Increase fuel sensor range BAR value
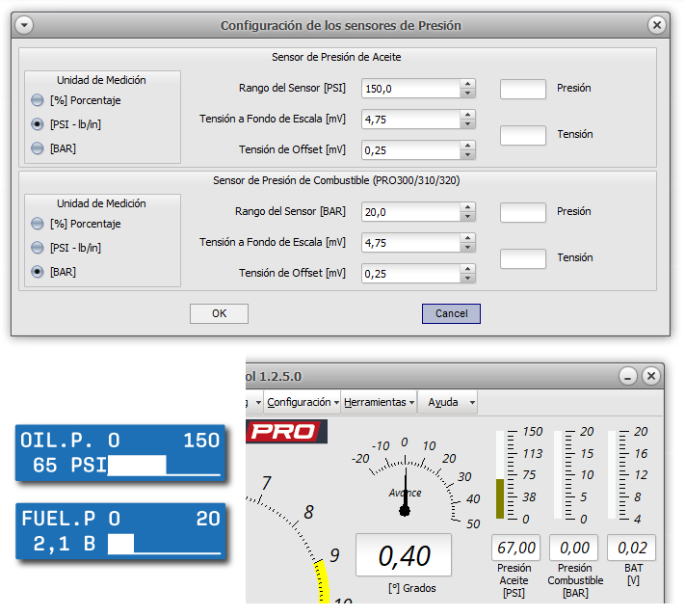The image size is (685, 616). (x=467, y=207)
